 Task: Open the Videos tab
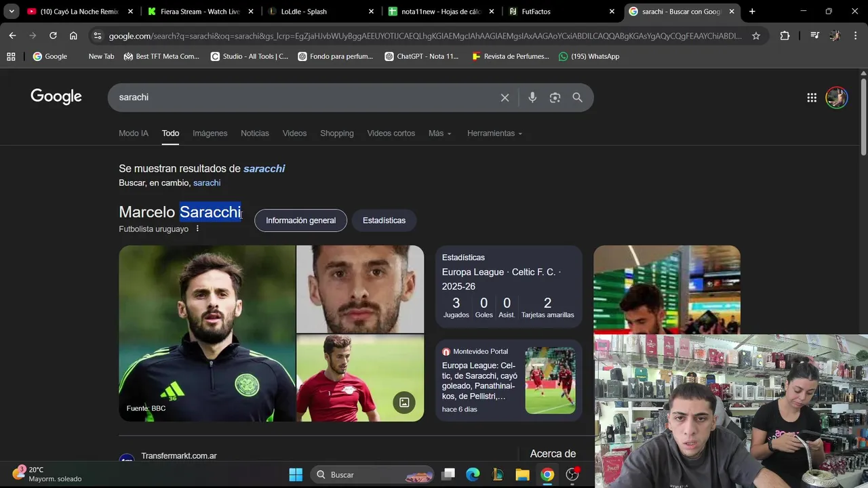click(294, 134)
